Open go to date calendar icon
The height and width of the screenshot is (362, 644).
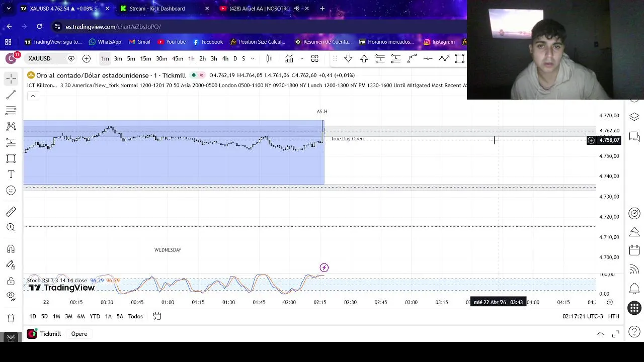(x=157, y=316)
